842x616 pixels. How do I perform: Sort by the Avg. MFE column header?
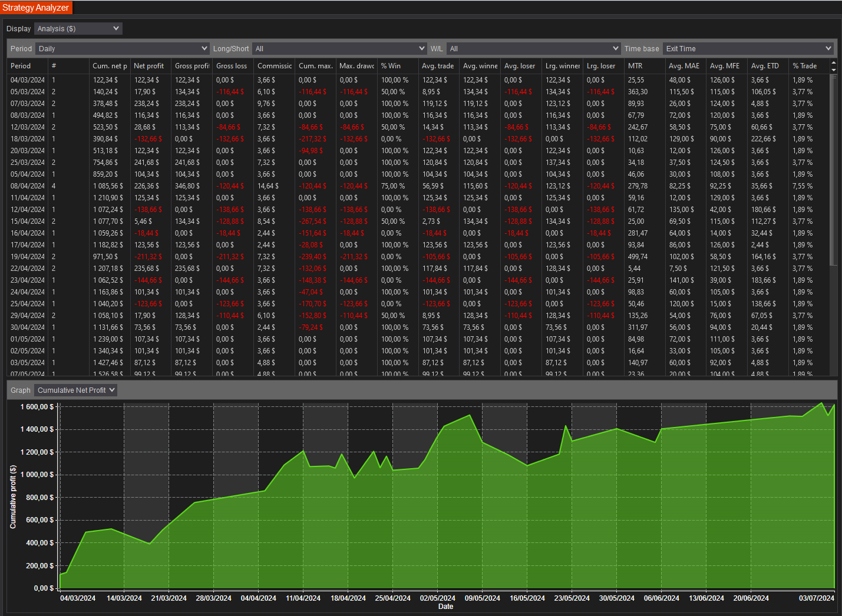(x=727, y=66)
